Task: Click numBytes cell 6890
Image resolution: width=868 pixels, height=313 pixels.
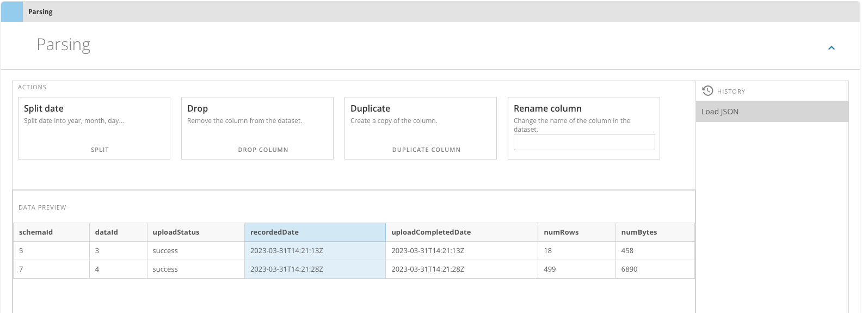Action: [655, 269]
